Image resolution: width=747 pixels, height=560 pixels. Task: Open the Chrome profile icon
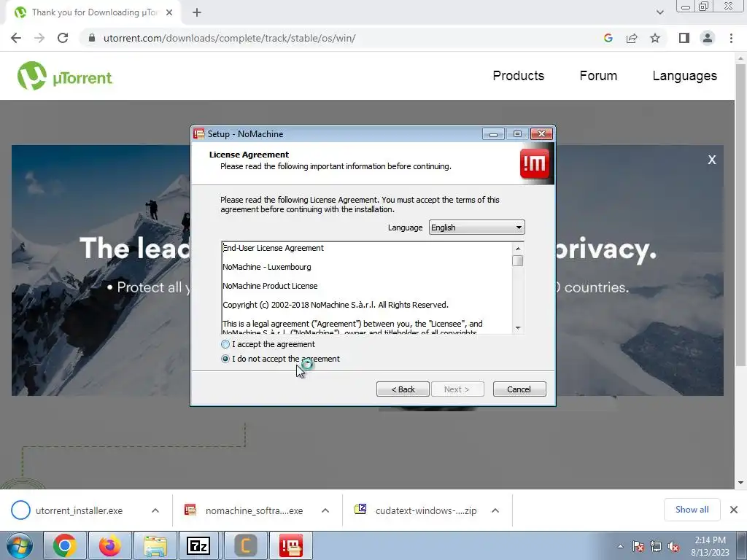(708, 38)
